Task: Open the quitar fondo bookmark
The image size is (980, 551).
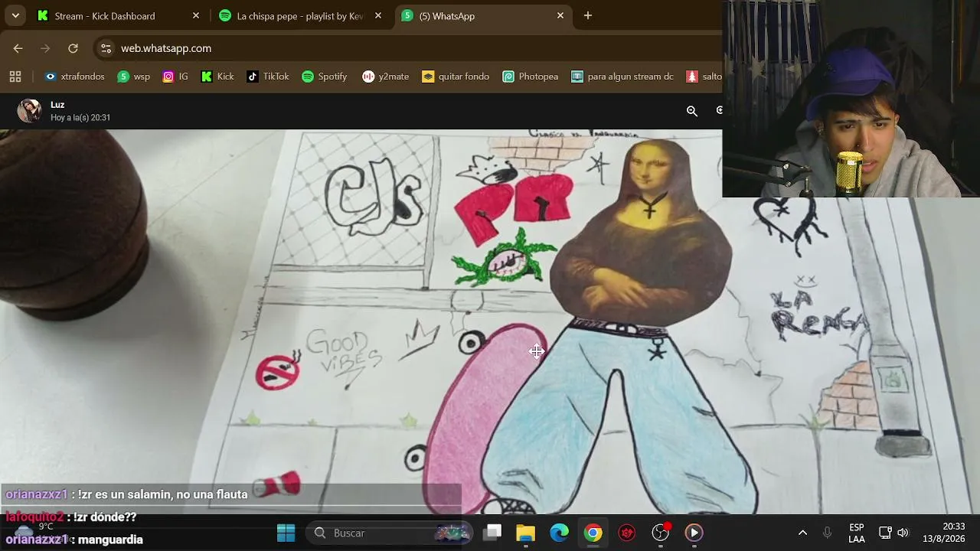Action: (456, 77)
